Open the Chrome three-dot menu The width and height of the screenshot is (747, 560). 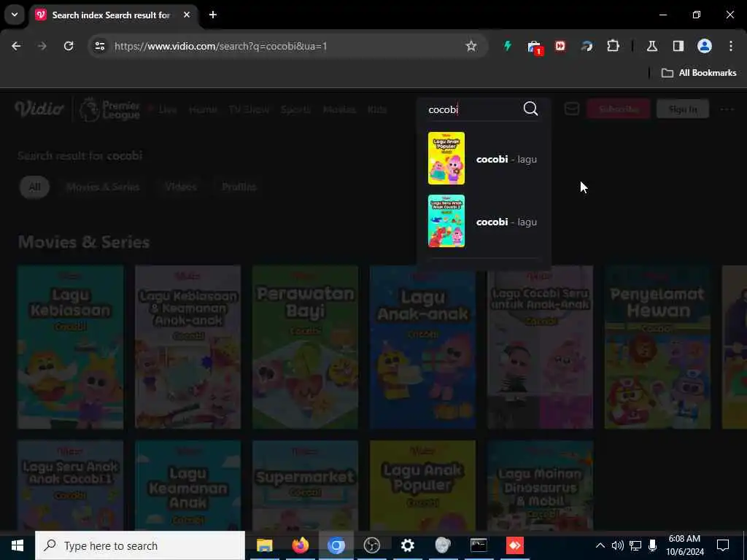pos(730,46)
